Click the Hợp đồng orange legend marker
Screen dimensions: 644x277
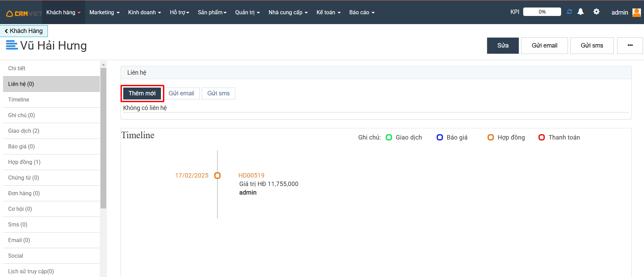coord(491,137)
